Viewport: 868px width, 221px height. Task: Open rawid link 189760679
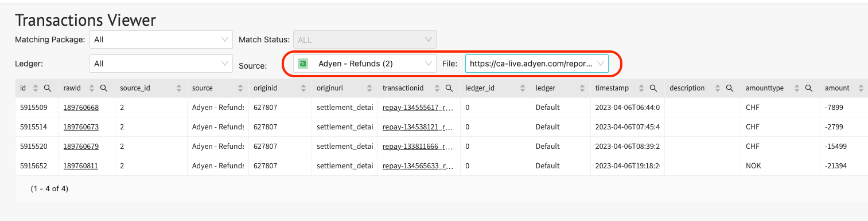81,146
